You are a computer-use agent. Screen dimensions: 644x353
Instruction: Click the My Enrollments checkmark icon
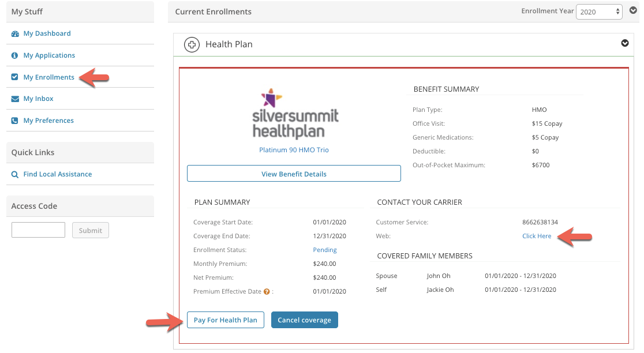click(15, 77)
